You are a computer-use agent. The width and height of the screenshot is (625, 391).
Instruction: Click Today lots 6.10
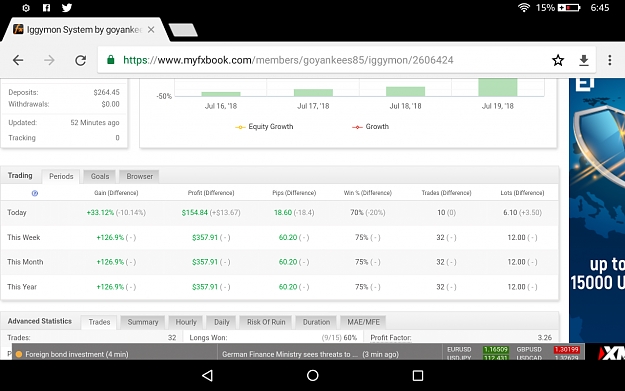point(510,213)
